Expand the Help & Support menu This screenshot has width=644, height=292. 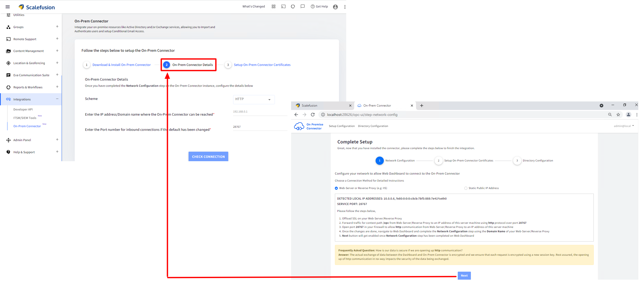(57, 152)
